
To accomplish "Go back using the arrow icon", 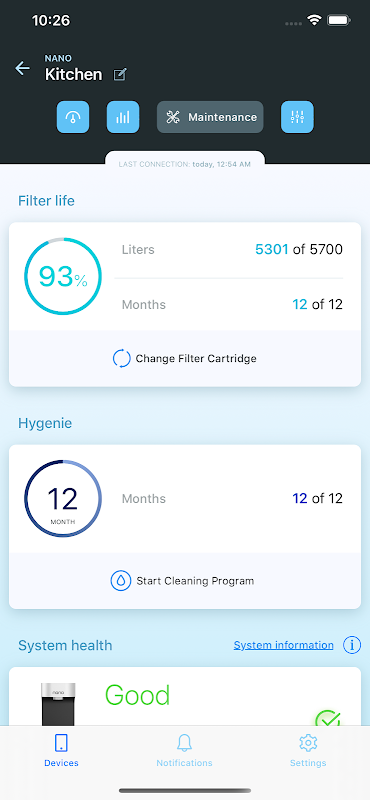I will point(22,68).
